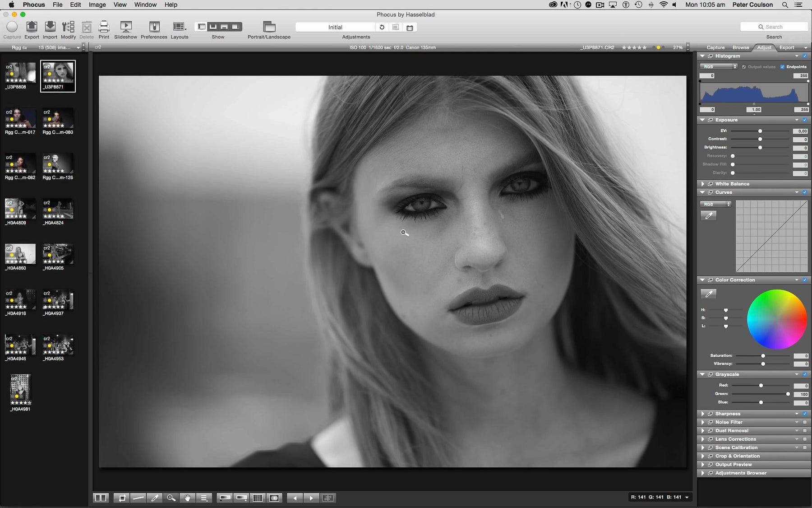Expand the Crop & Orientation panel
This screenshot has width=812, height=508.
[703, 456]
